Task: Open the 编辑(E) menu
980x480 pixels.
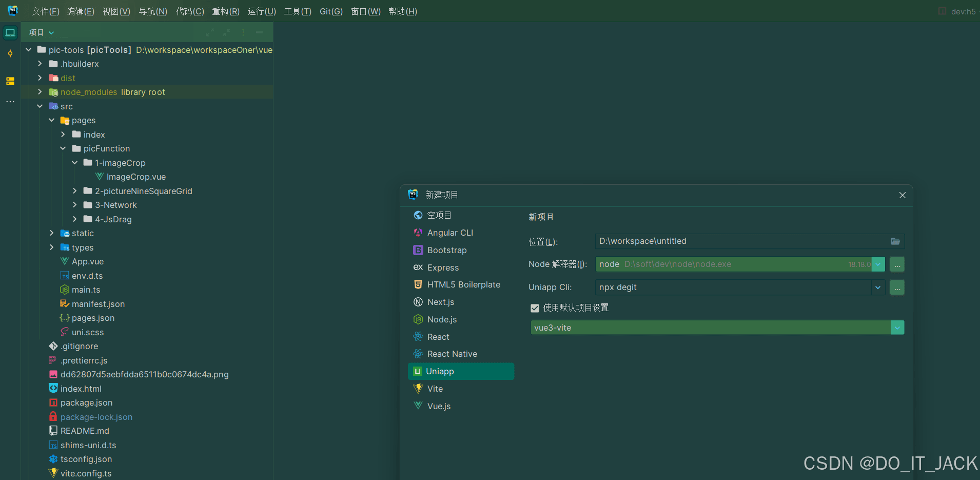Action: [81, 11]
